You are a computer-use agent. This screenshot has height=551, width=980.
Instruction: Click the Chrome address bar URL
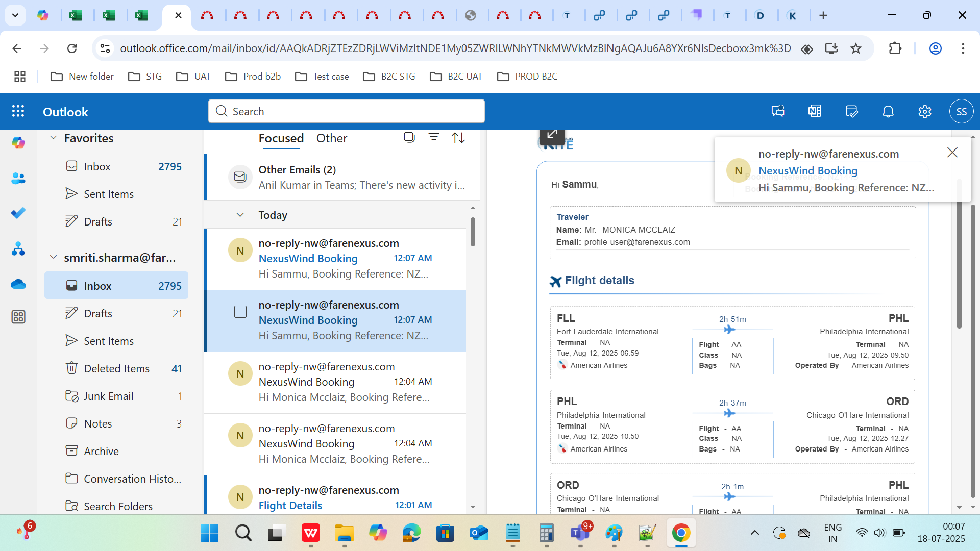pyautogui.click(x=455, y=48)
